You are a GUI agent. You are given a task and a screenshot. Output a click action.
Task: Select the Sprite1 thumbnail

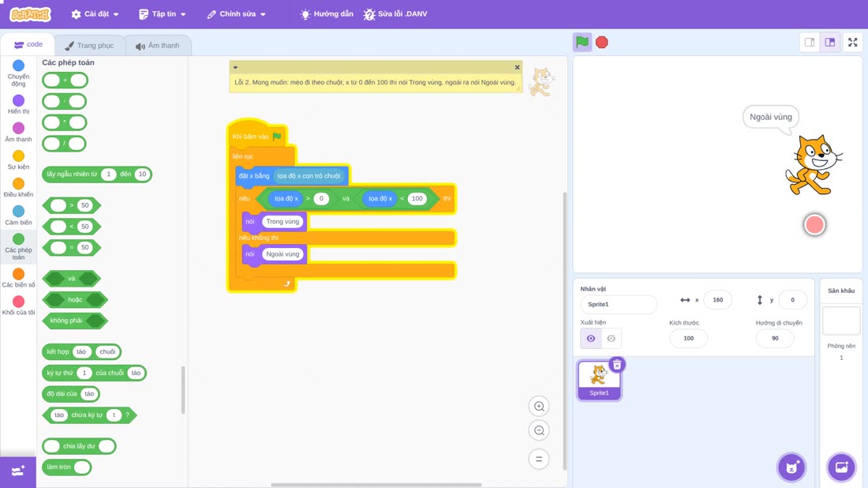(x=599, y=380)
